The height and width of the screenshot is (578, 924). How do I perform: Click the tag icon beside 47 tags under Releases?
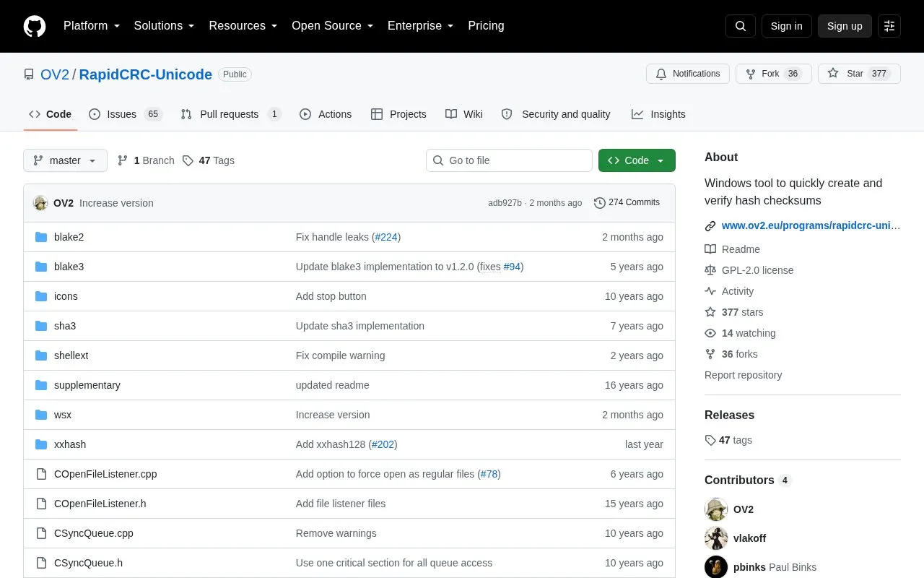click(710, 440)
